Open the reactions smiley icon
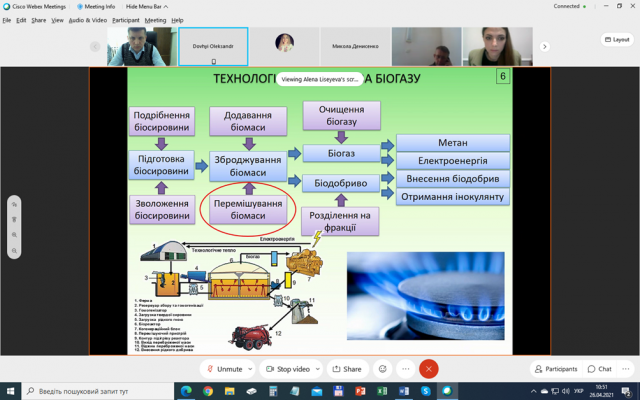 (382, 369)
